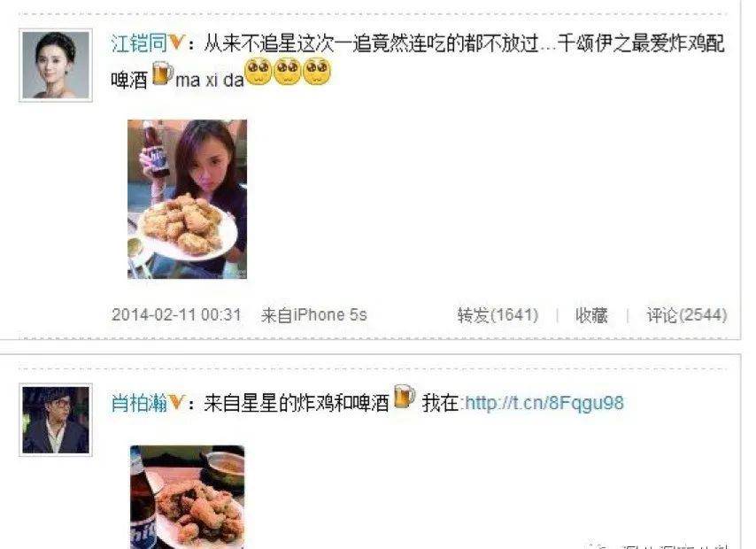Screen dimensions: 756x549
Task: Click verified V badge beside 江铠同
Action: tap(176, 42)
